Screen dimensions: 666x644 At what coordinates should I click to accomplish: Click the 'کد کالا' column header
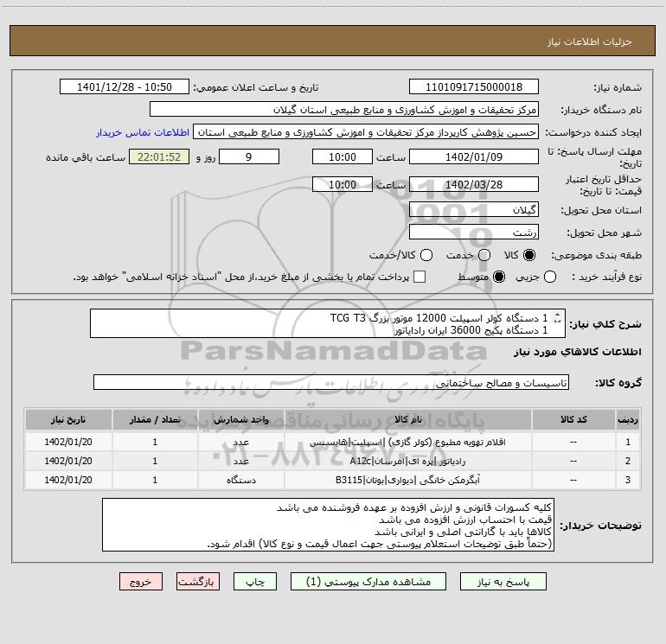pyautogui.click(x=573, y=419)
